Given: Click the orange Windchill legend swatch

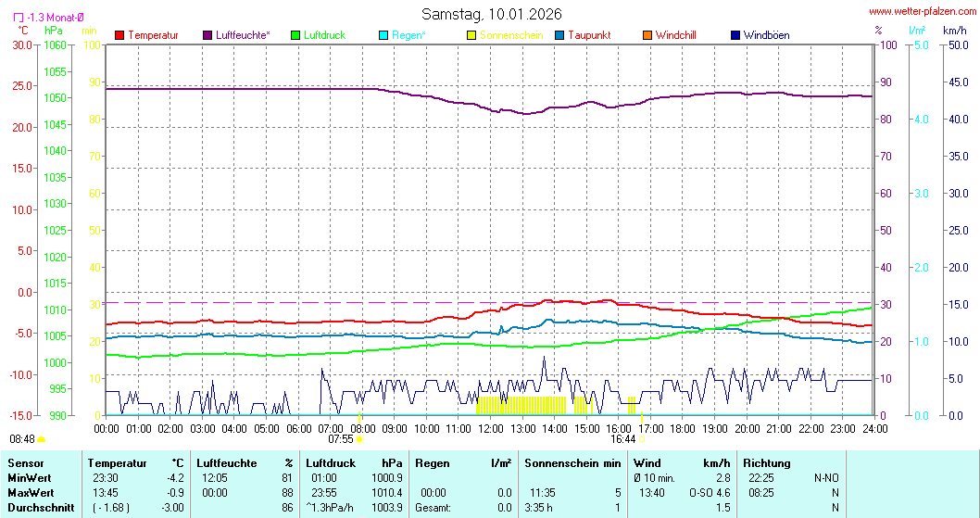Looking at the screenshot, I should pos(647,35).
